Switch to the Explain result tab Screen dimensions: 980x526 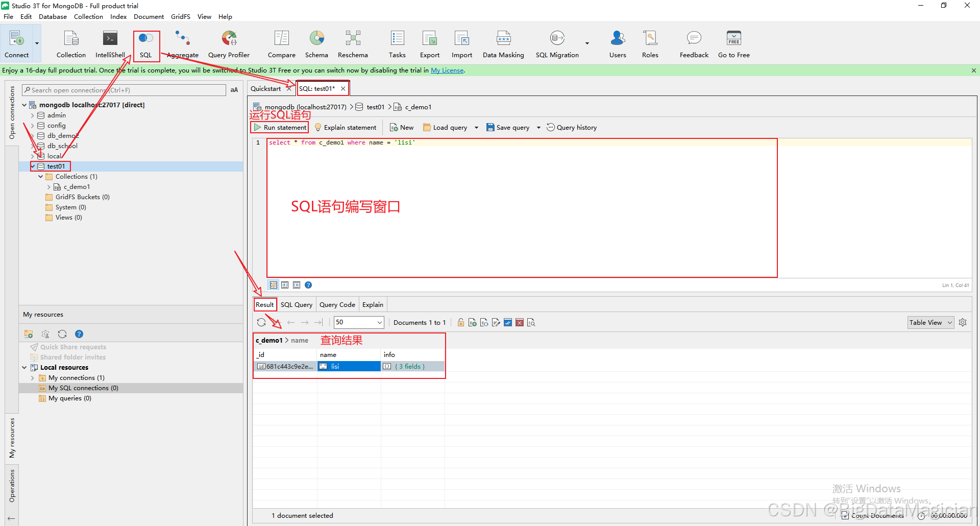[373, 304]
